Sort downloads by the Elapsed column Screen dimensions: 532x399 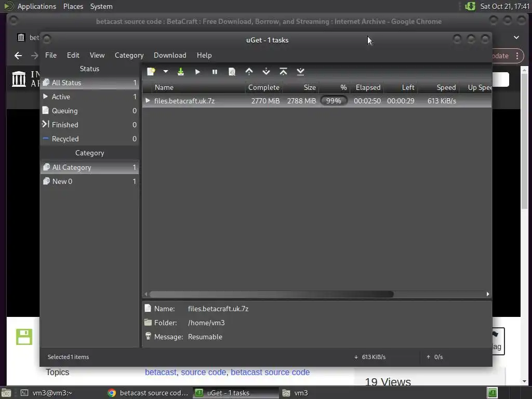367,87
